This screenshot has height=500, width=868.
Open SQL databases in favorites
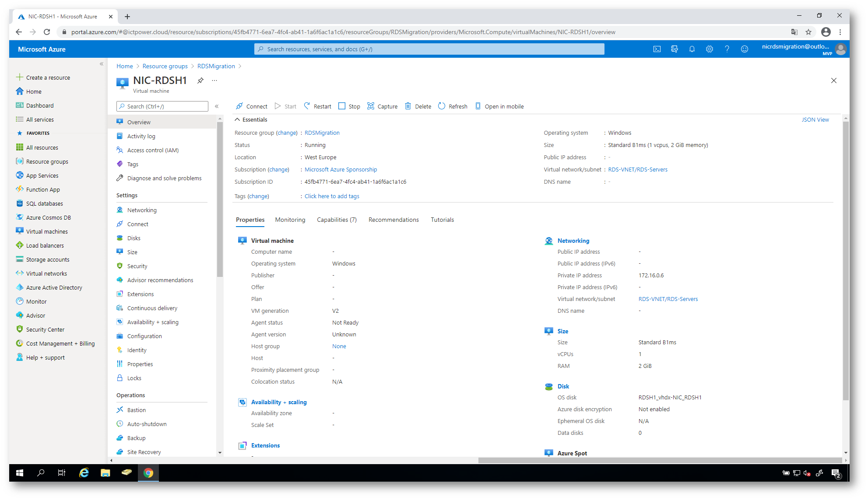pos(40,203)
